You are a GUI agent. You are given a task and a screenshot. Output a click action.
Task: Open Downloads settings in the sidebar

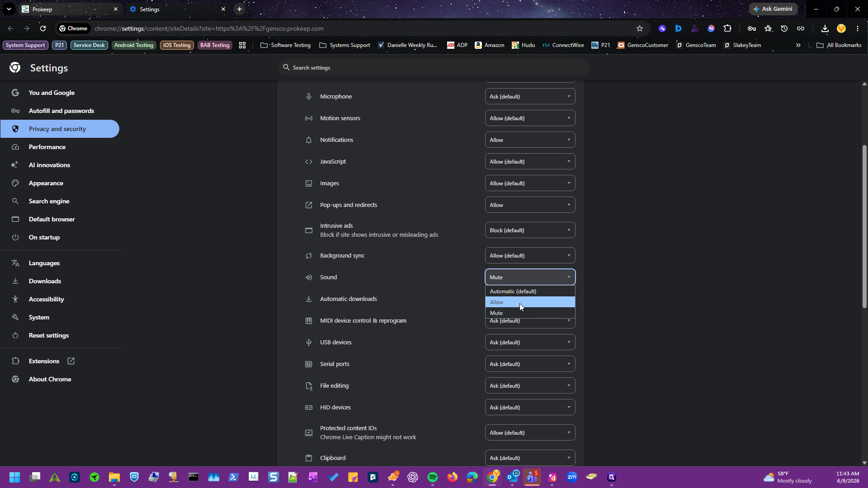(x=60, y=281)
